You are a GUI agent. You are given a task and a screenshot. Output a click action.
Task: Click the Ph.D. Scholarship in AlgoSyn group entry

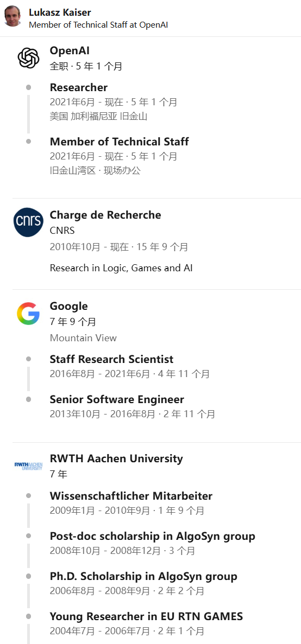click(x=143, y=576)
